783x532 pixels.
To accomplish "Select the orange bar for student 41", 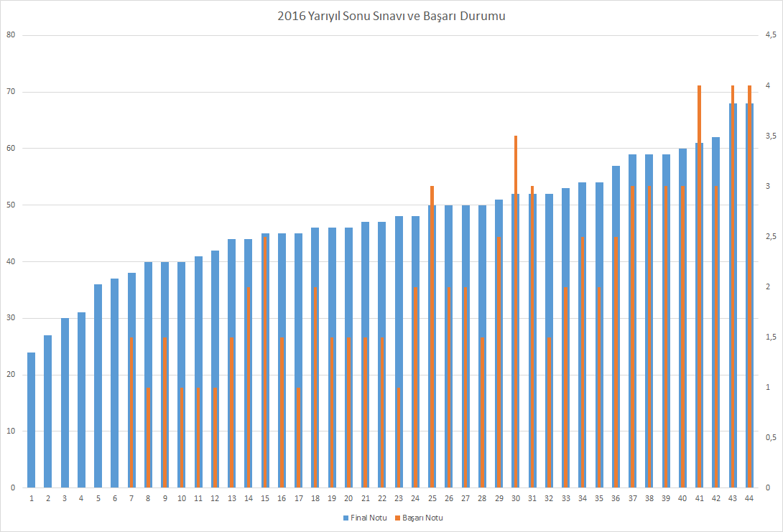I will [699, 287].
